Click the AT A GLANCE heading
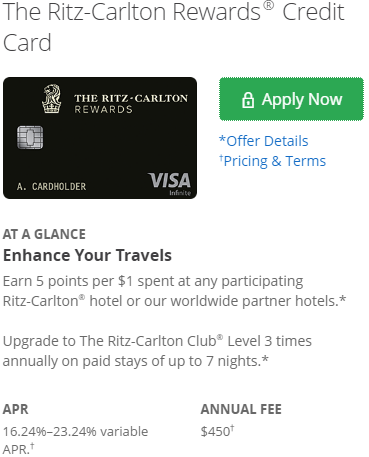The width and height of the screenshot is (369, 457). coord(44,234)
